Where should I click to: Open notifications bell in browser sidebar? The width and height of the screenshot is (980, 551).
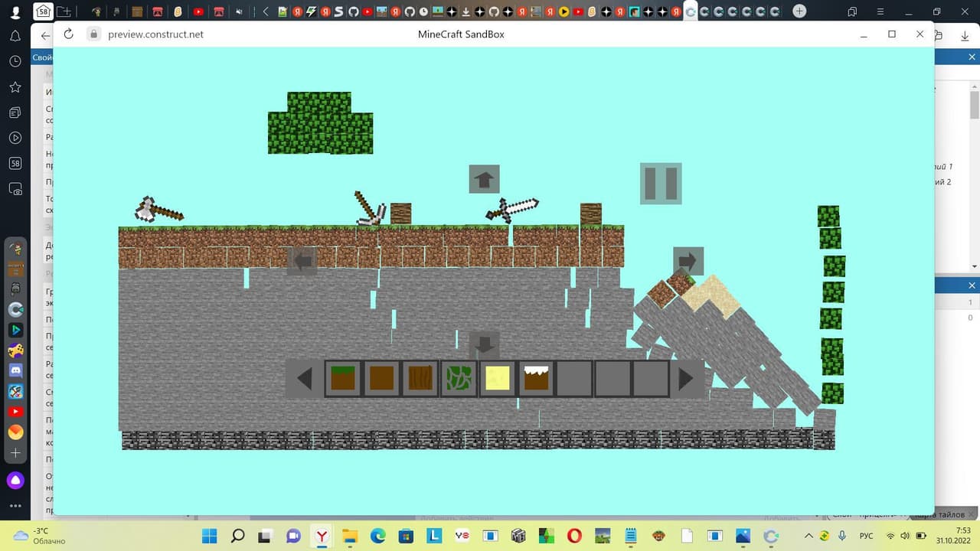coord(15,36)
